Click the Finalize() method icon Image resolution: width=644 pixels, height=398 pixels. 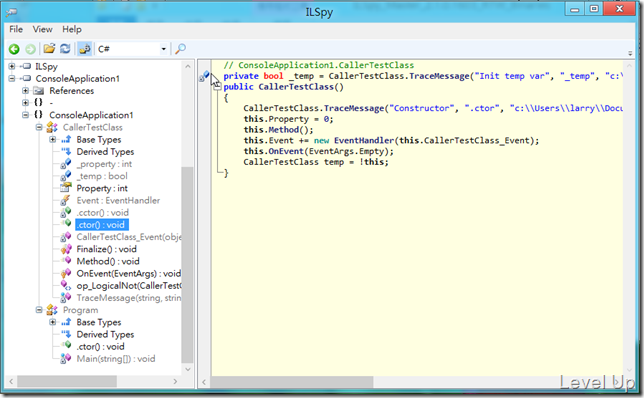66,249
